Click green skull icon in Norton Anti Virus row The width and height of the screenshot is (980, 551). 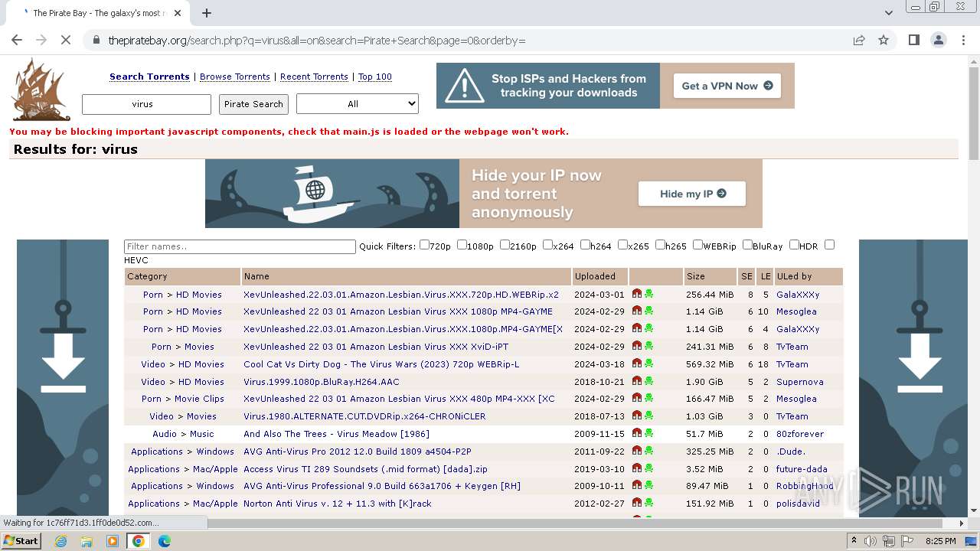point(649,503)
